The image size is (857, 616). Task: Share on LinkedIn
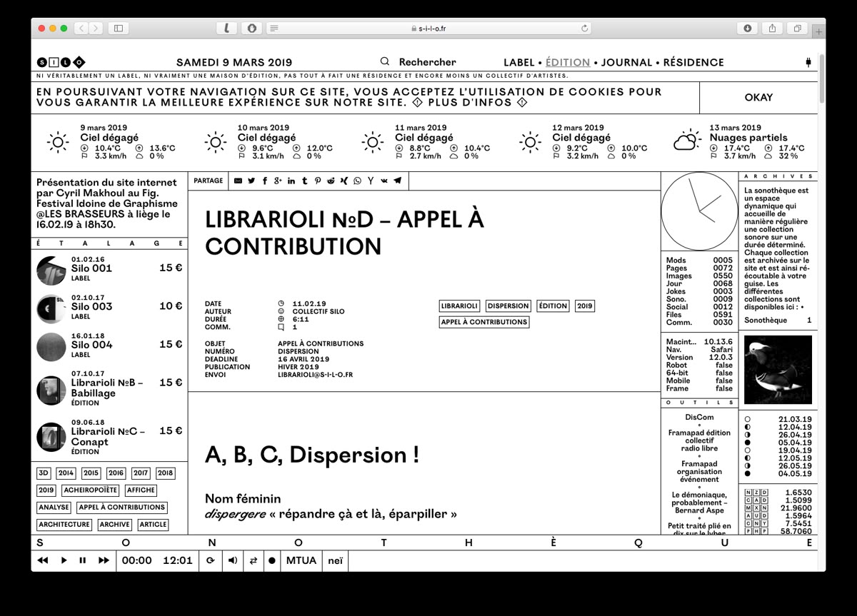[x=291, y=181]
